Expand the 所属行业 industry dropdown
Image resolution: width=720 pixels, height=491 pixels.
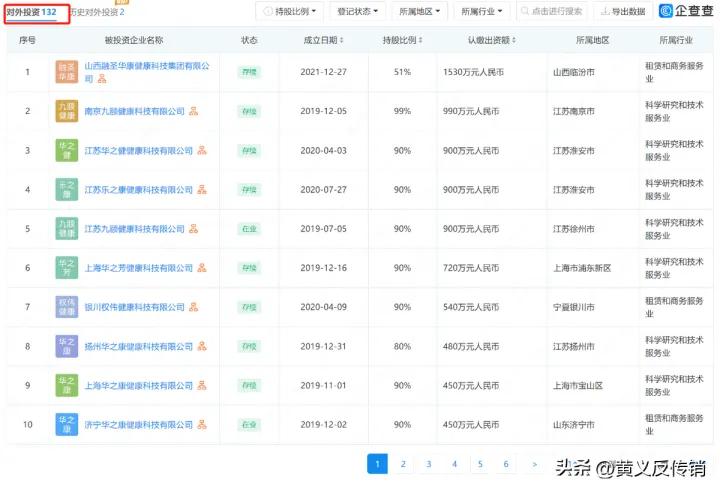(482, 12)
